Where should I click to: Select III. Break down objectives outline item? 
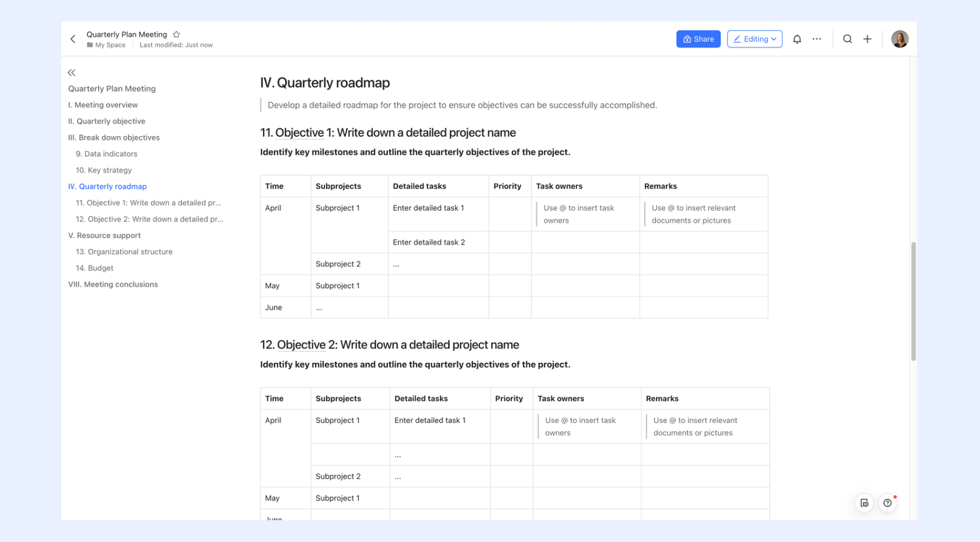(x=113, y=138)
